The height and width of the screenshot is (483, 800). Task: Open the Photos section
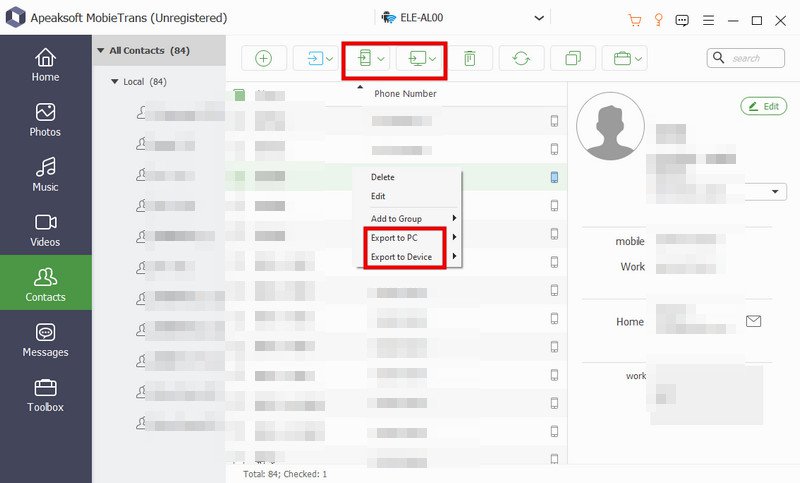click(45, 119)
